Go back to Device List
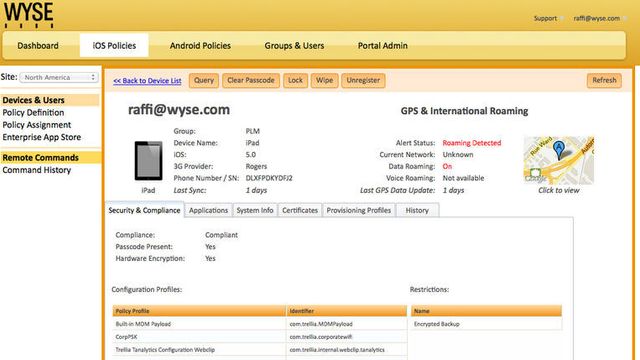The width and height of the screenshot is (640, 360). point(147,81)
